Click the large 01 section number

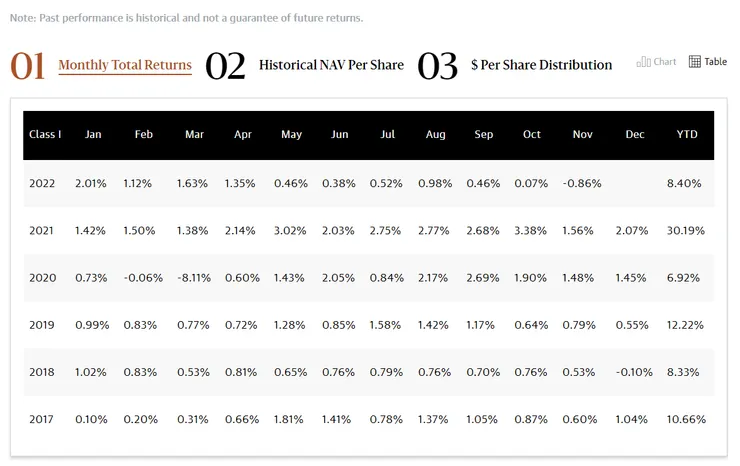pos(27,66)
